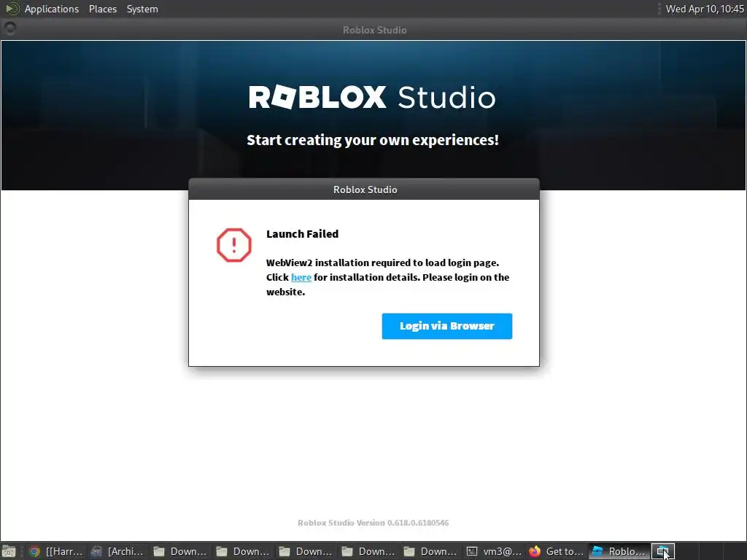The image size is (747, 560).
Task: Click the loading spinner icon in title bar
Action: [9, 29]
